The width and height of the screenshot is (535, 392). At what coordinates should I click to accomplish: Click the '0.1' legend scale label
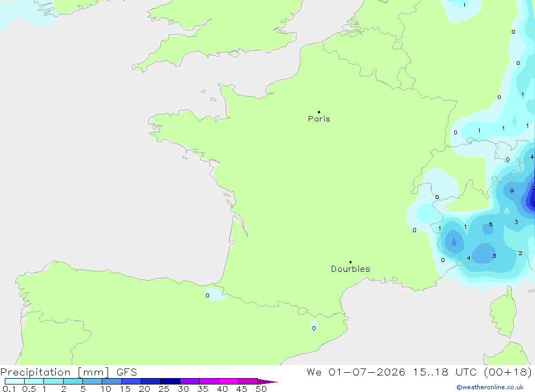point(9,389)
